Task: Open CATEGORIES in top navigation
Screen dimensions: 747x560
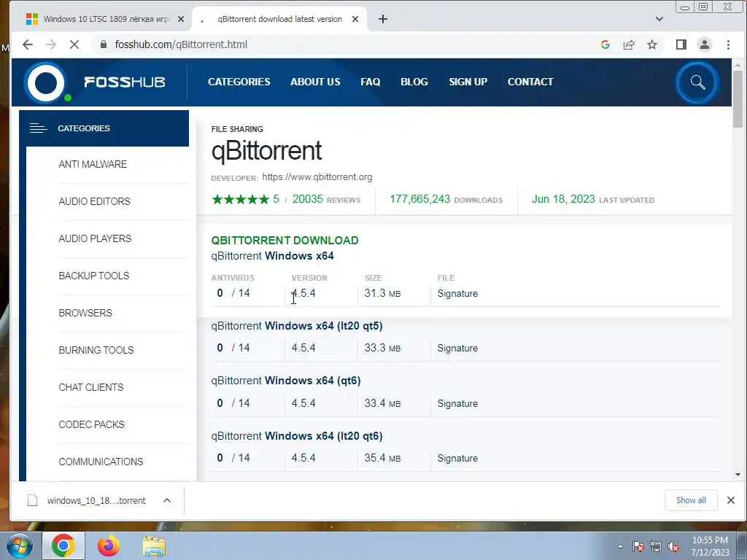Action: pos(239,82)
